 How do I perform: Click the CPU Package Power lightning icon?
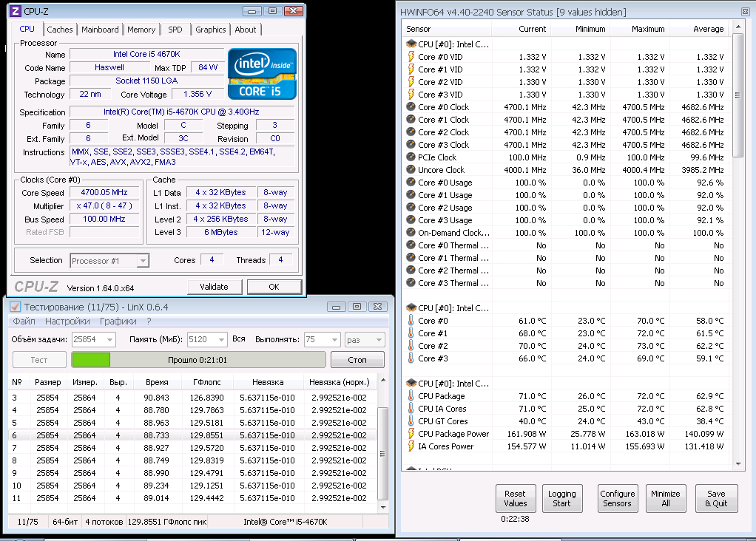coord(411,434)
